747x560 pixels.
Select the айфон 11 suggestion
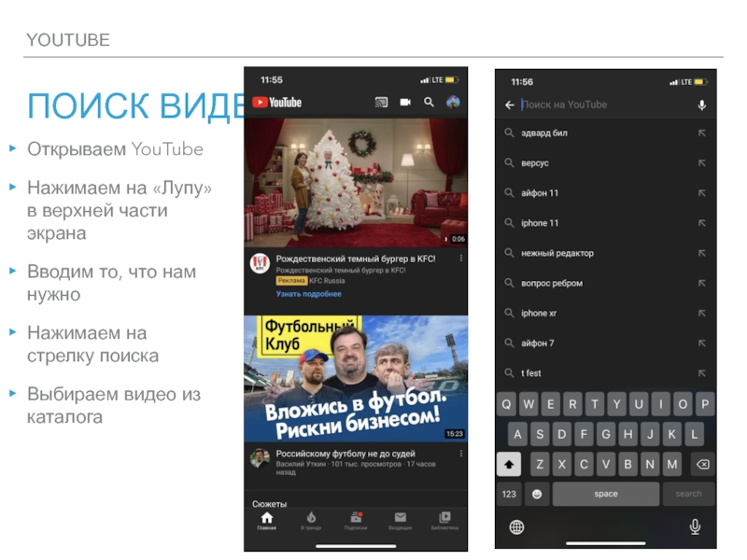[x=606, y=193]
